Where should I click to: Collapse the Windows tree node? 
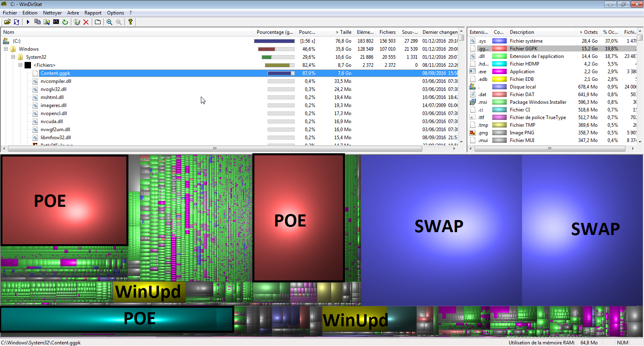coord(6,49)
